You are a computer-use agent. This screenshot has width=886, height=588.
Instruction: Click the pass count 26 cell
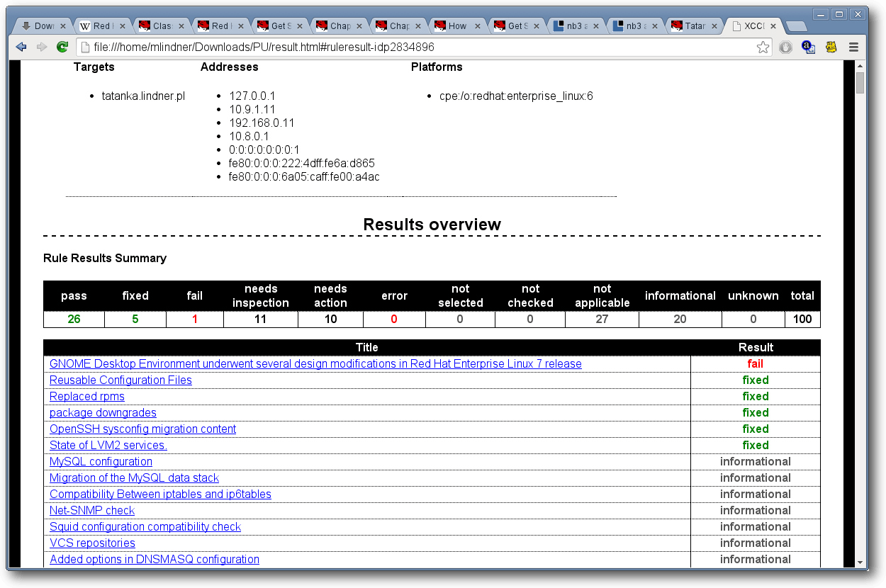point(74,320)
